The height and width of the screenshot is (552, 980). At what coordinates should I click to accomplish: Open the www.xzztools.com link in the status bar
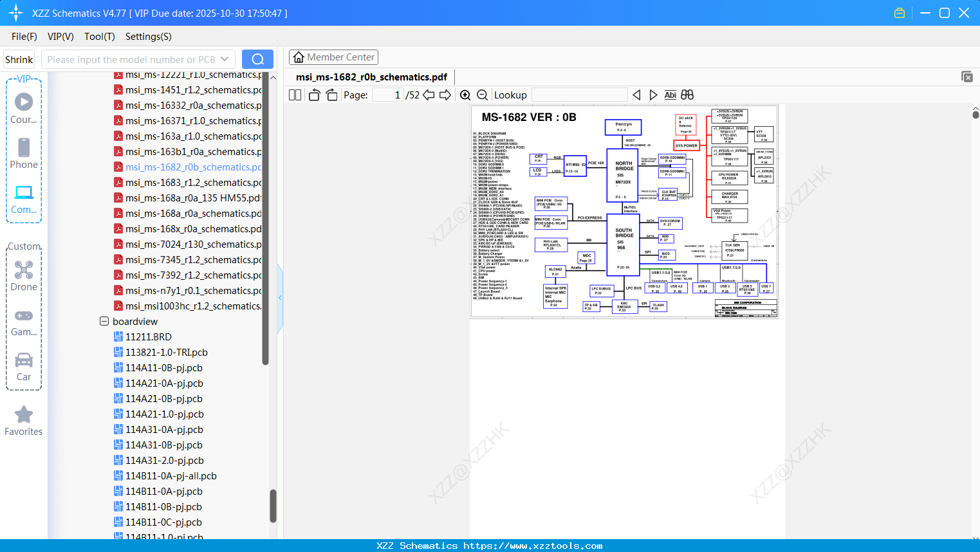[x=533, y=546]
